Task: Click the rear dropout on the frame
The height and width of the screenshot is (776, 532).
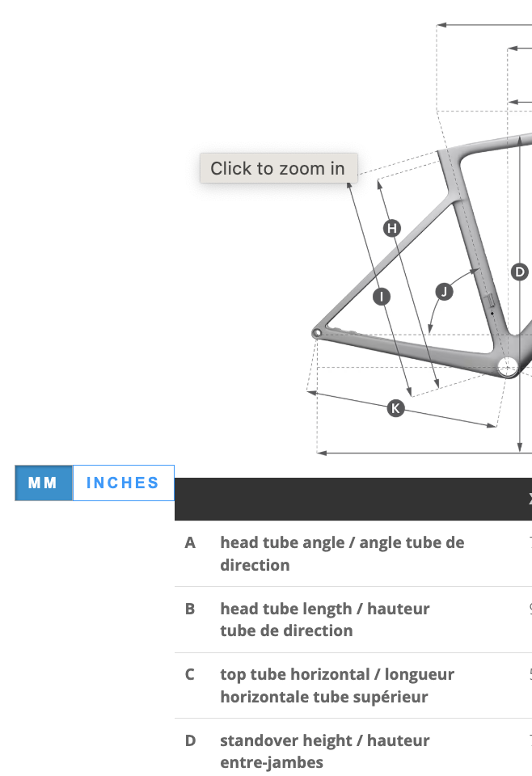Action: pyautogui.click(x=317, y=333)
